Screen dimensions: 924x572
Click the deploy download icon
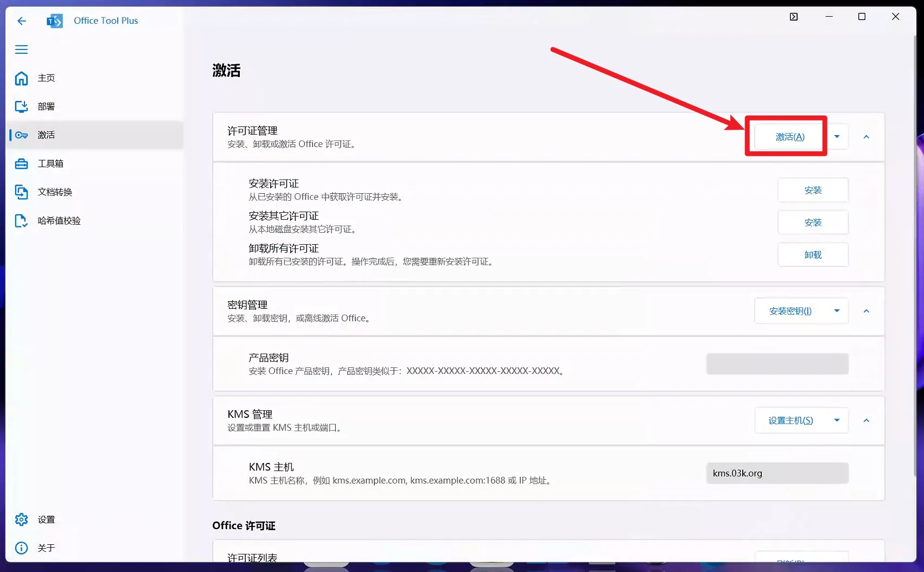[x=21, y=106]
